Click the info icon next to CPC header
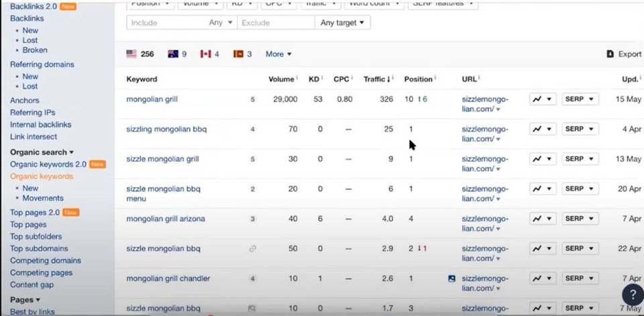This screenshot has height=316, width=644. point(352,77)
